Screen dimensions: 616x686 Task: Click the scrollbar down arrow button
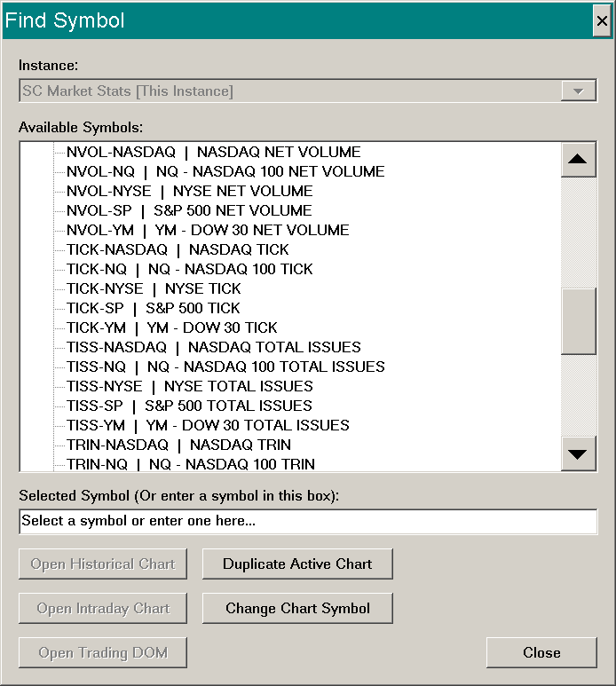578,454
